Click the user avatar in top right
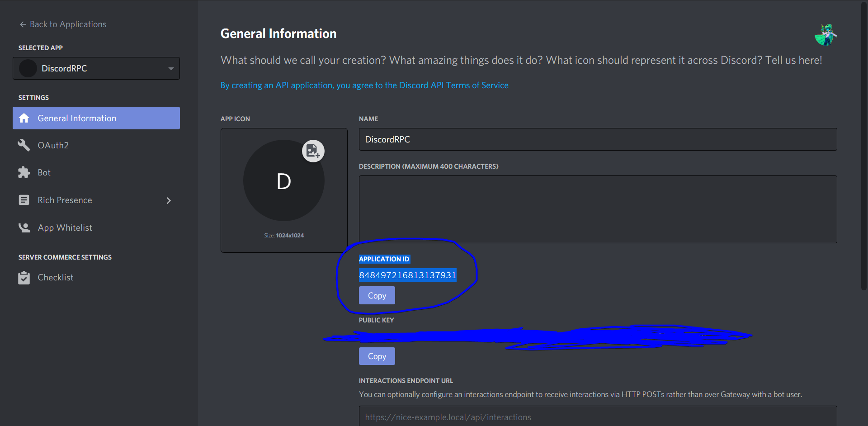868x426 pixels. 826,35
